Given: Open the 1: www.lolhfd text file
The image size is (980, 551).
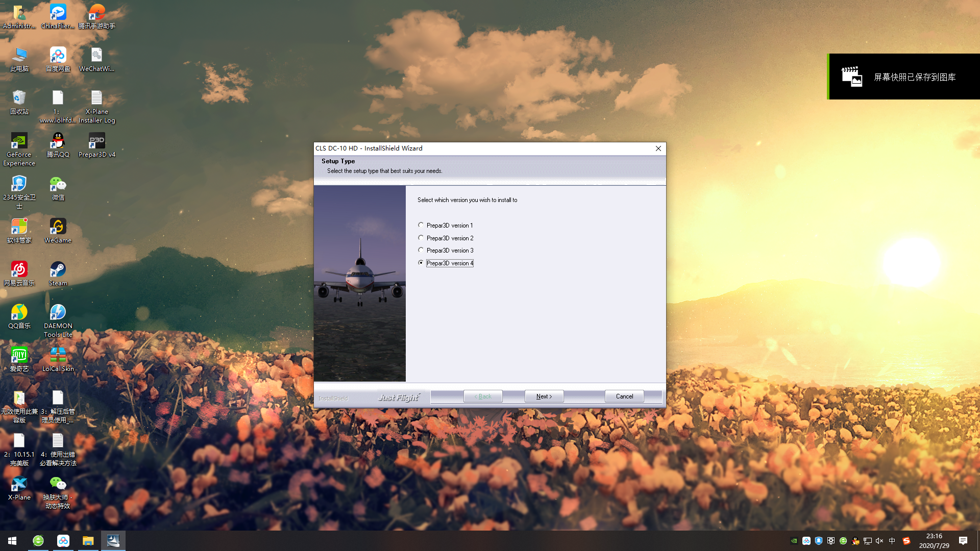Looking at the screenshot, I should pos(58,107).
